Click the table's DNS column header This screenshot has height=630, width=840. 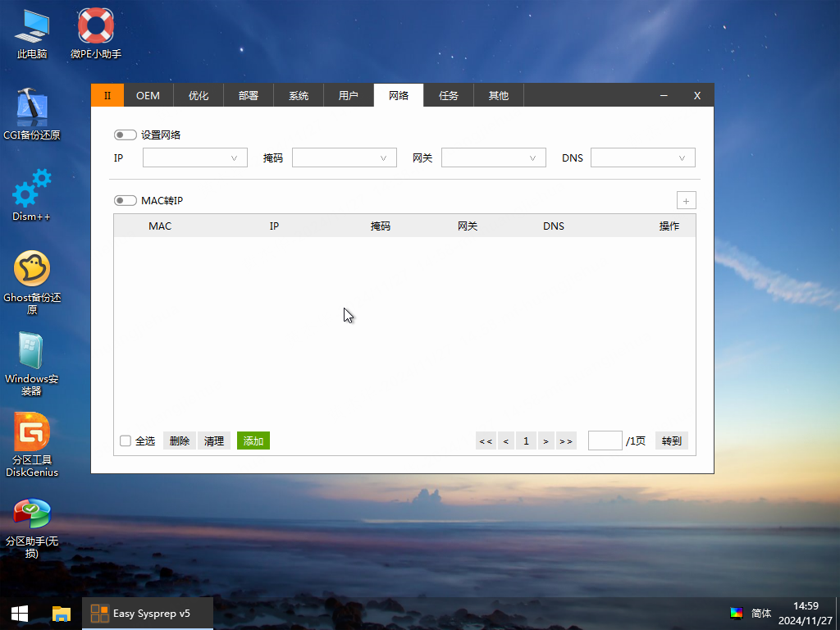pos(554,226)
